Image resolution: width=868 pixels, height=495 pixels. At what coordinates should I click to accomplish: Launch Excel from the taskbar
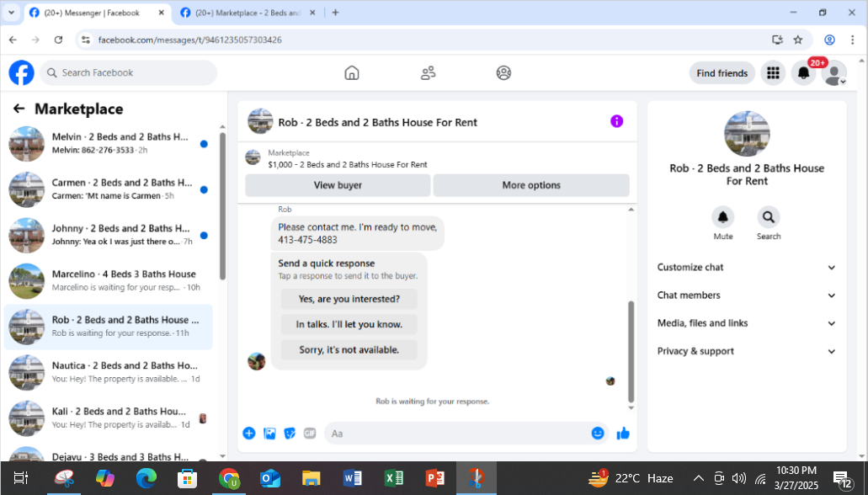(x=394, y=478)
